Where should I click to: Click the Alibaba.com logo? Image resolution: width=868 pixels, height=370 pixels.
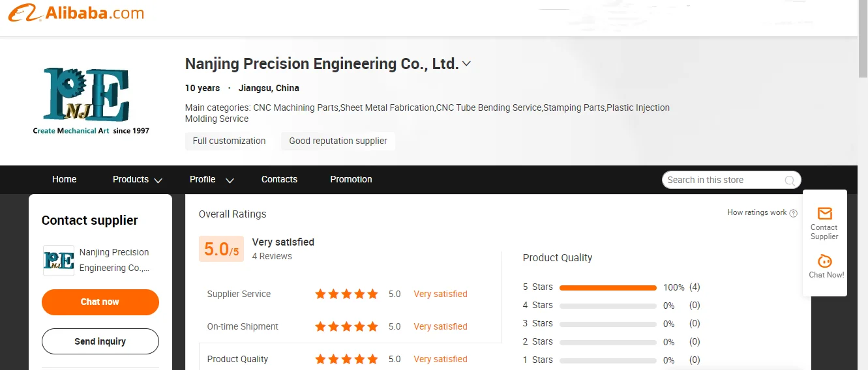click(76, 12)
